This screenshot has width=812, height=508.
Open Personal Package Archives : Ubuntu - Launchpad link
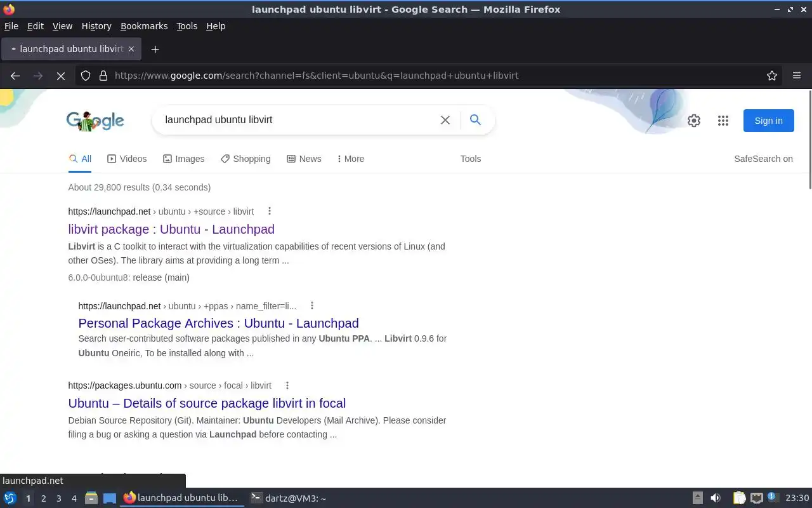pyautogui.click(x=218, y=323)
